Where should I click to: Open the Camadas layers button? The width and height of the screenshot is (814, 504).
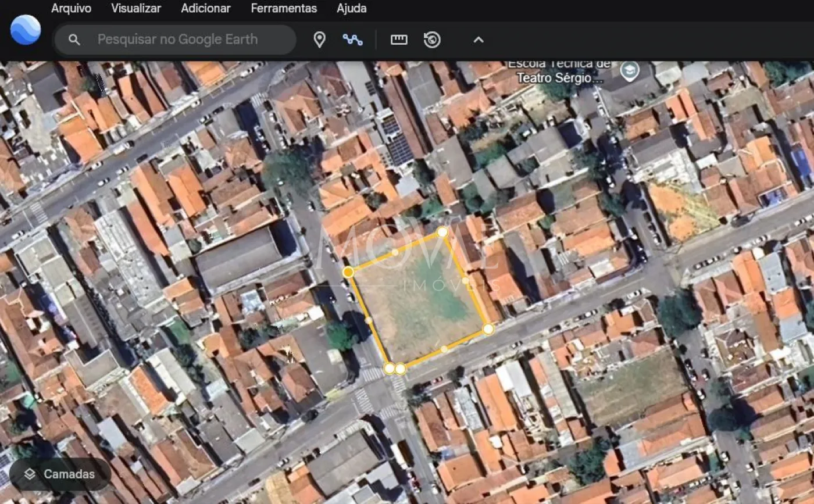tap(60, 474)
